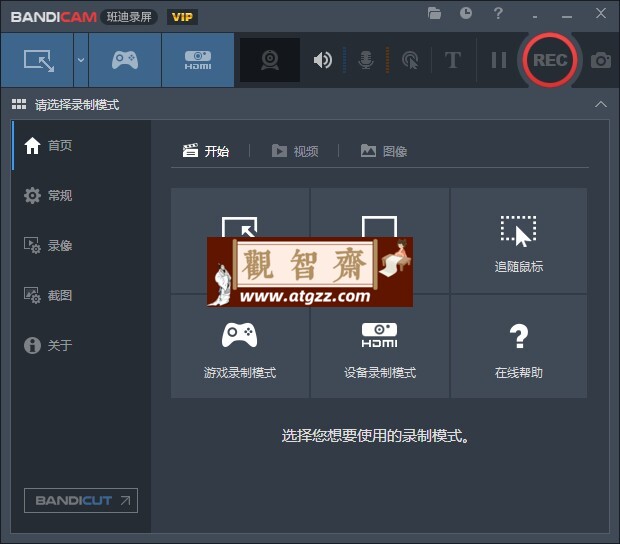This screenshot has height=544, width=620.
Task: Toggle the webcam overlay
Action: tap(270, 60)
